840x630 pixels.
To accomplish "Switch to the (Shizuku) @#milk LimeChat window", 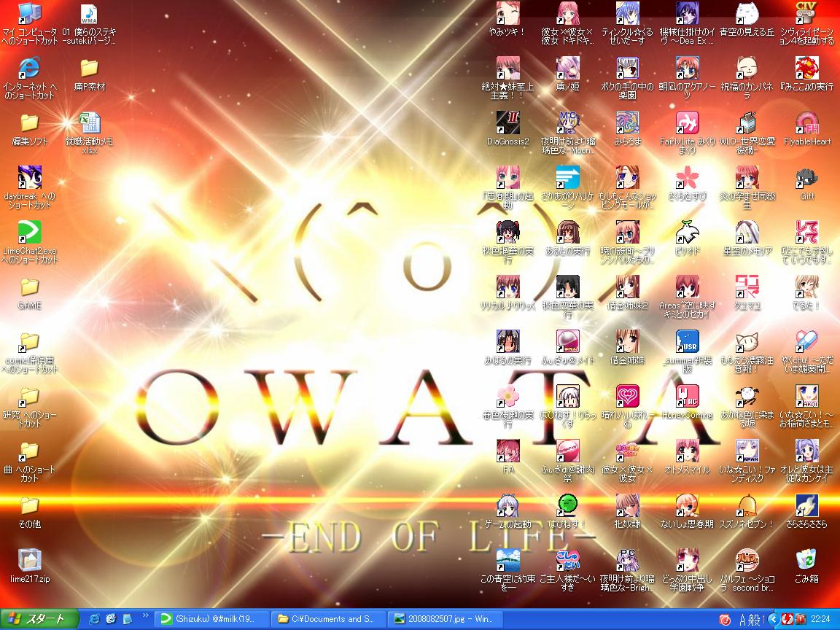I will point(211,619).
